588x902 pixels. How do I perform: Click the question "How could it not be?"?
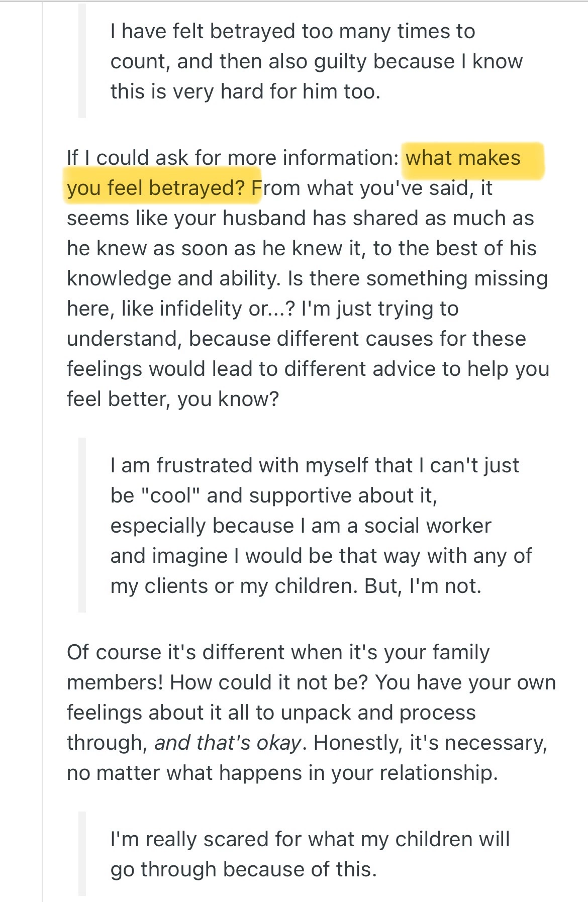coord(269,682)
